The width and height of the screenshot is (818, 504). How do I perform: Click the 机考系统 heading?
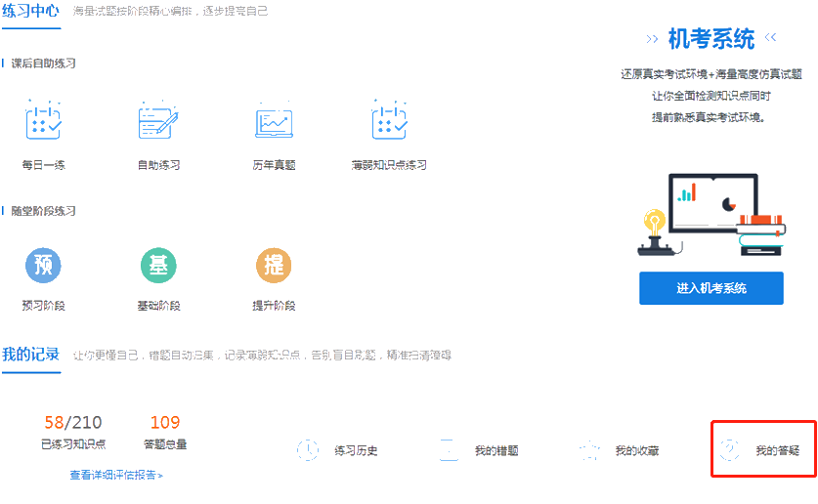711,39
